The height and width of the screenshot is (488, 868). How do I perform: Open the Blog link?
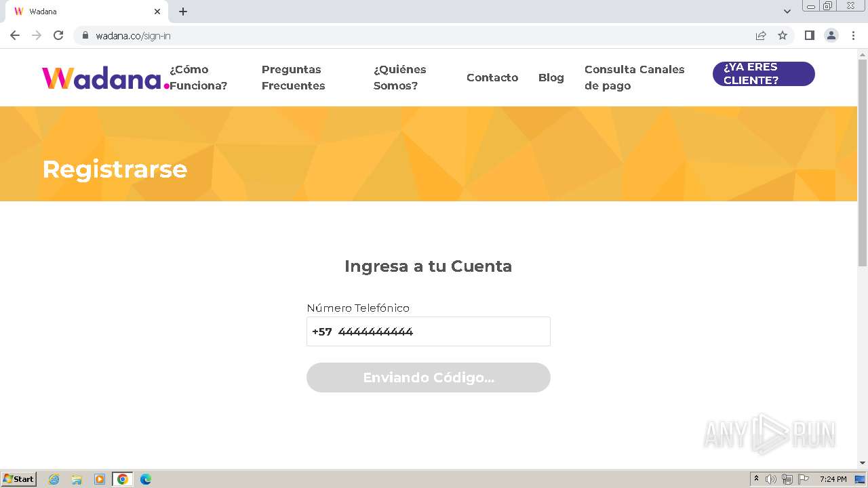point(551,77)
